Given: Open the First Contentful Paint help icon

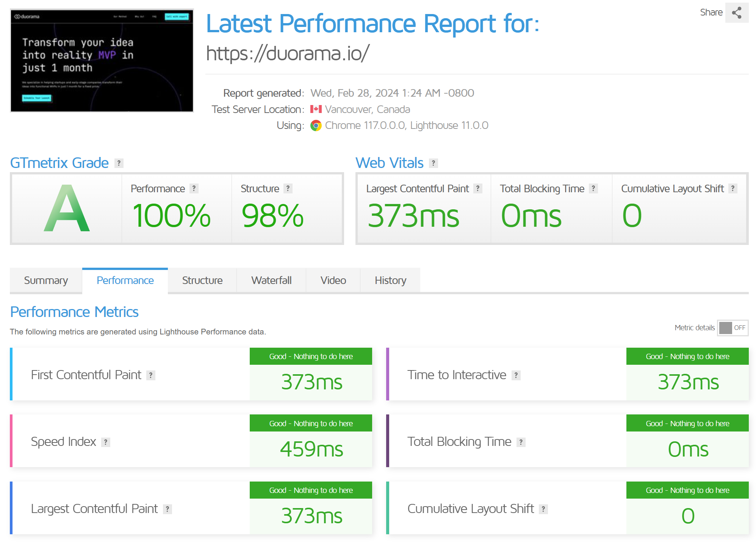Looking at the screenshot, I should coord(151,375).
